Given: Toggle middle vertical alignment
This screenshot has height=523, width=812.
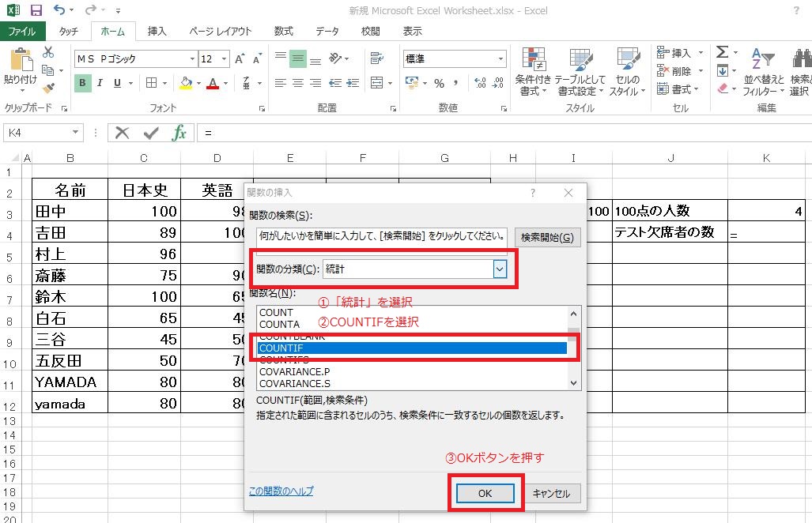Looking at the screenshot, I should pos(298,58).
